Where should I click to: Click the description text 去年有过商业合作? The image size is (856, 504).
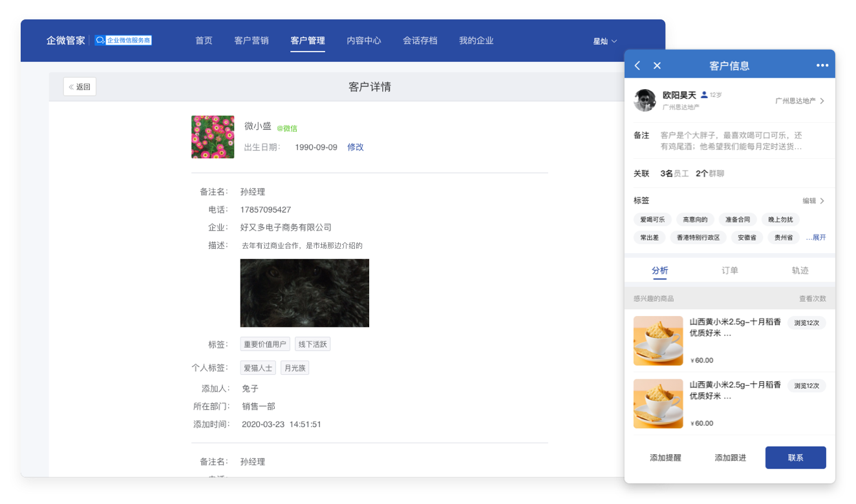pyautogui.click(x=302, y=246)
